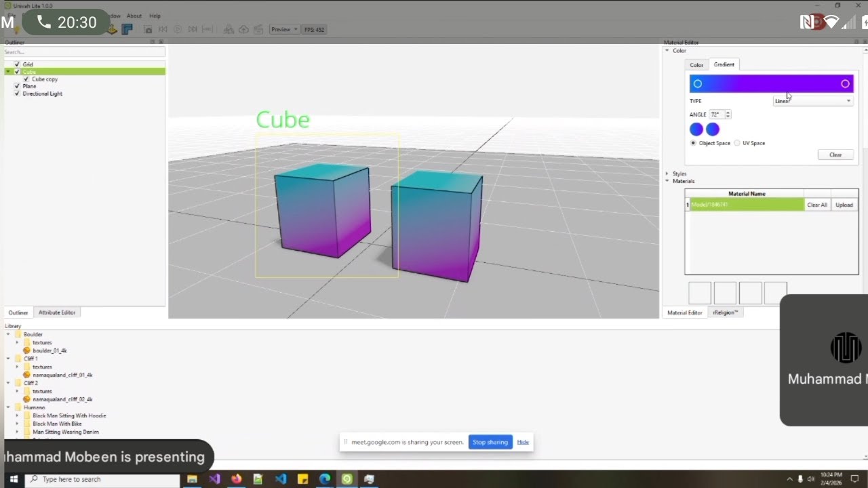
Task: Switch to the Attribute Editor tab
Action: coord(57,312)
